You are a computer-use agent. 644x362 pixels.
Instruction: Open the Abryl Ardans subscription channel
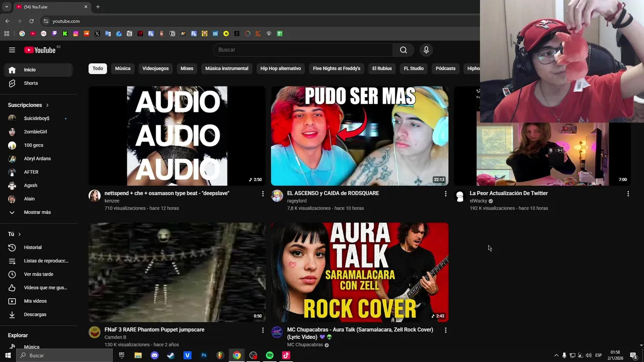click(x=38, y=158)
